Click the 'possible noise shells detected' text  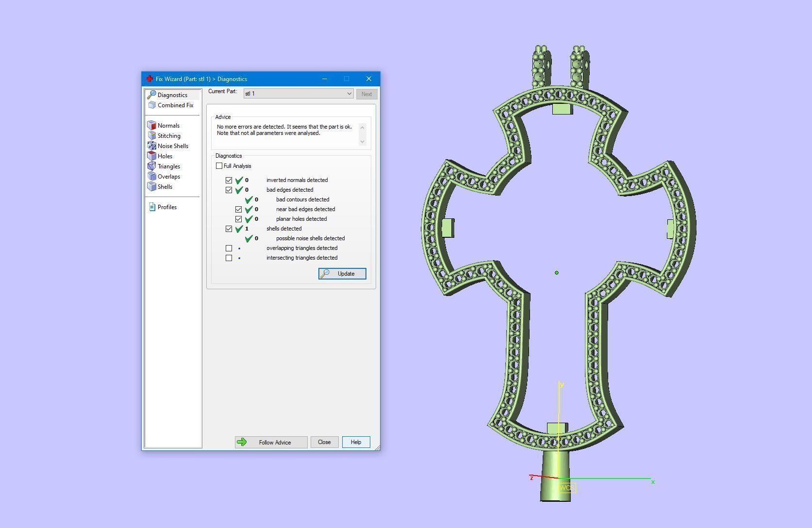coord(311,238)
